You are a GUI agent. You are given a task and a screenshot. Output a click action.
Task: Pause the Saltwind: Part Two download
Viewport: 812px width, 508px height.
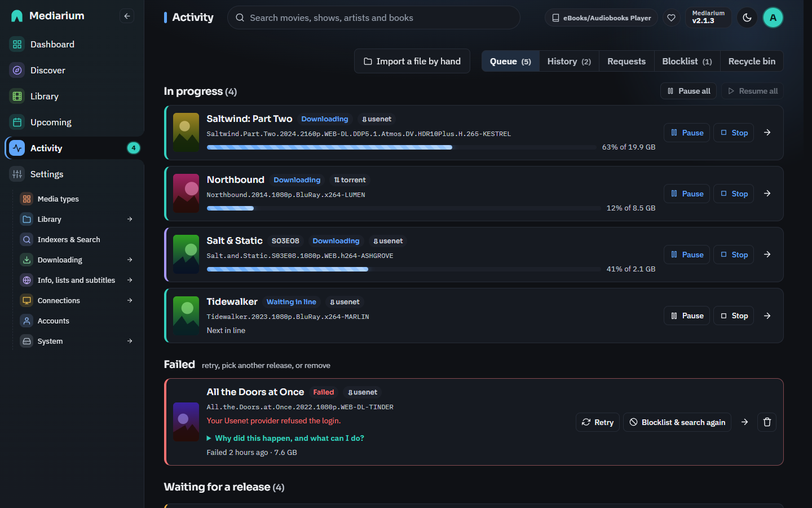pos(687,133)
